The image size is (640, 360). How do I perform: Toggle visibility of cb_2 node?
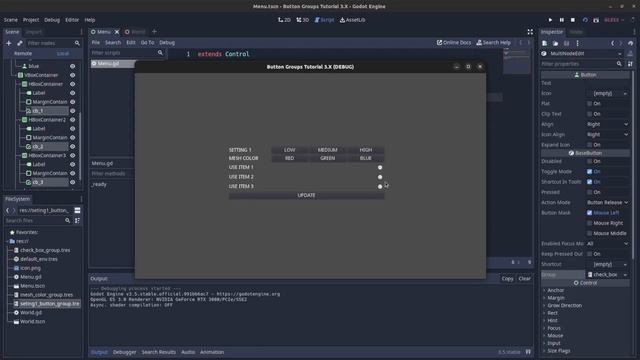[x=73, y=147]
